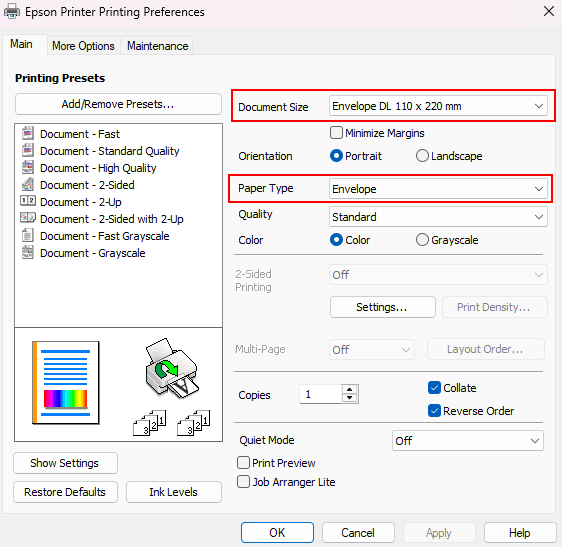Image resolution: width=562 pixels, height=547 pixels.
Task: Open the 2-Sided Printing dropdown
Action: (x=438, y=275)
